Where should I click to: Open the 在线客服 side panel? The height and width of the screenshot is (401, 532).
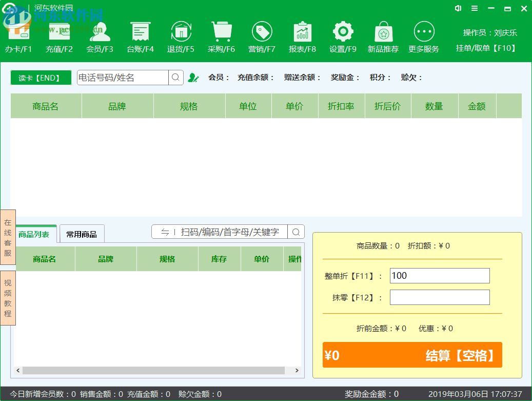pyautogui.click(x=8, y=237)
